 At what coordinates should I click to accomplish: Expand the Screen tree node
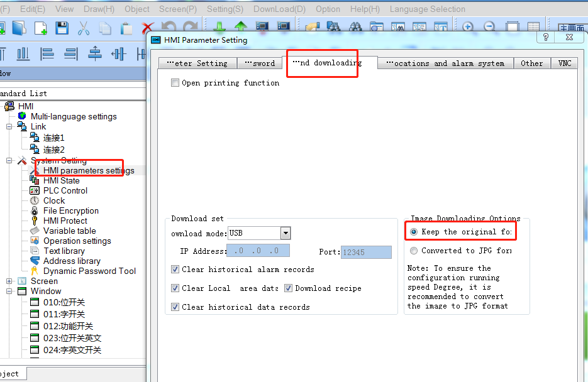(9, 281)
